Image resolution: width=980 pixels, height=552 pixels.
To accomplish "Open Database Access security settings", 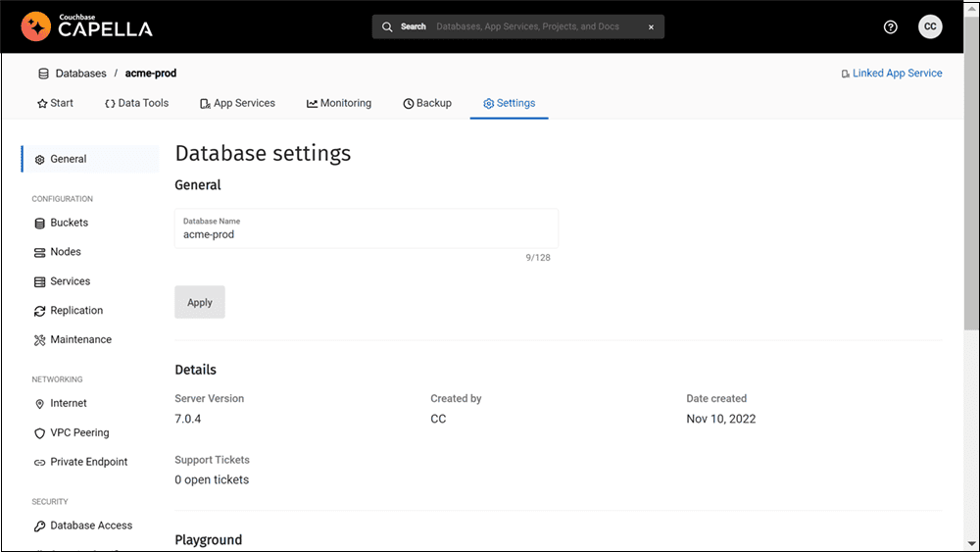I will click(x=91, y=526).
